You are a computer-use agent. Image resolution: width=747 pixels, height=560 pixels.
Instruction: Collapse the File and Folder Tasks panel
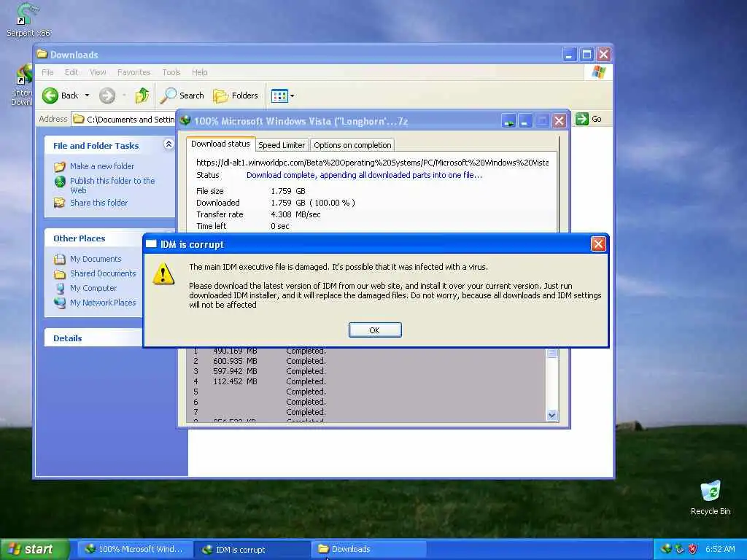click(169, 144)
